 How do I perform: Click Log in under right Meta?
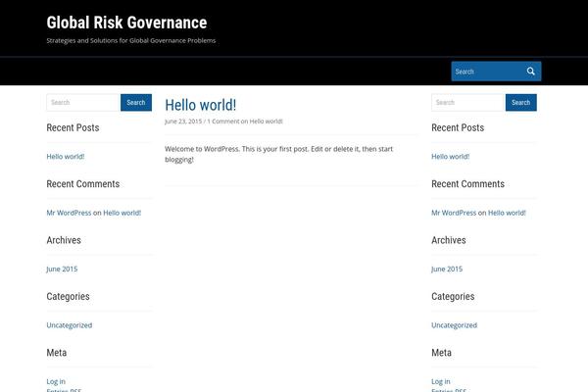[x=441, y=381]
